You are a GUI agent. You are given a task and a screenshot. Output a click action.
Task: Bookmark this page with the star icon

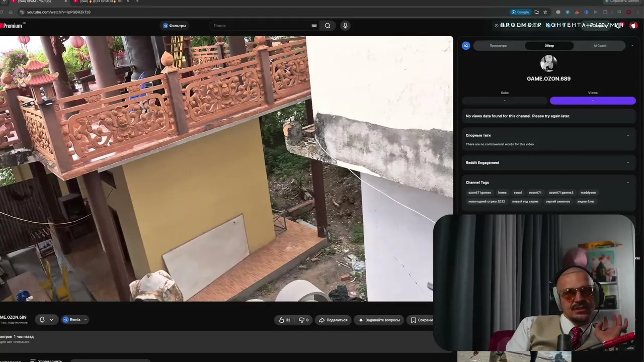[545, 12]
